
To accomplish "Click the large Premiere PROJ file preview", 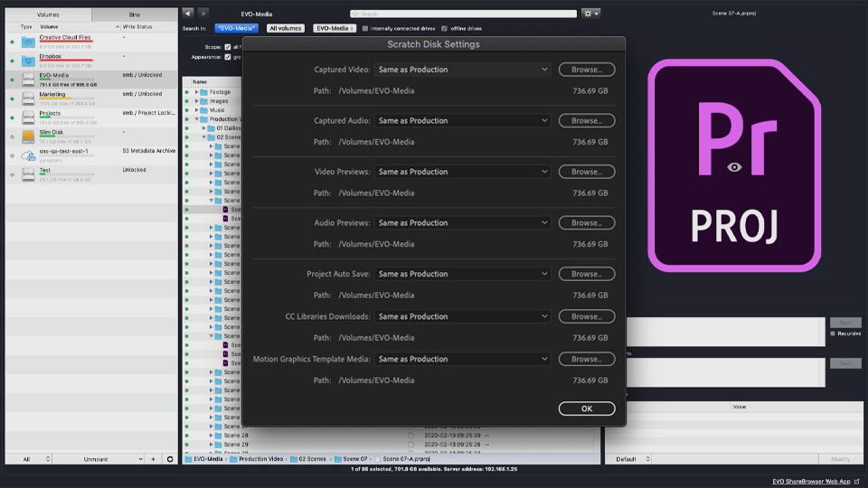I will point(733,164).
